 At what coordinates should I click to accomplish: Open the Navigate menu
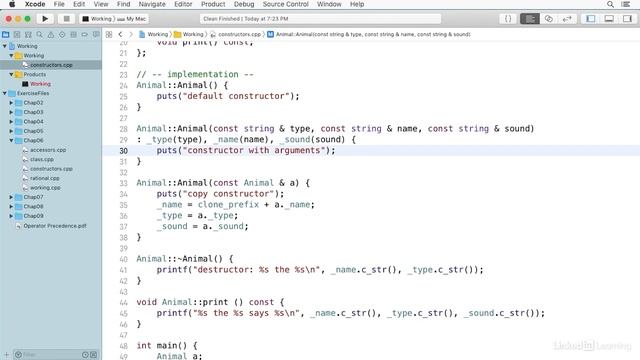[x=152, y=4]
